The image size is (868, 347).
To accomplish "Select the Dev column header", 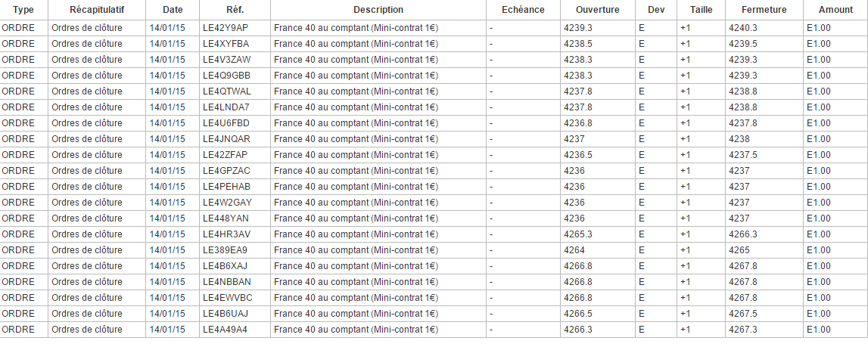I will pos(656,10).
